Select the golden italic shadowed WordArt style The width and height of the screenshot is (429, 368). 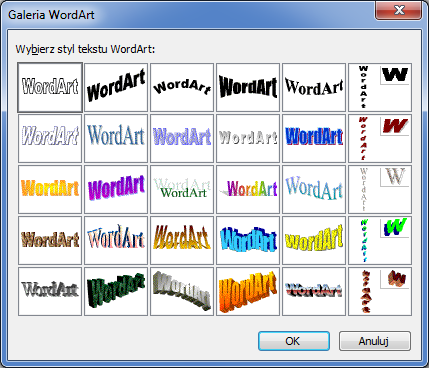click(182, 240)
